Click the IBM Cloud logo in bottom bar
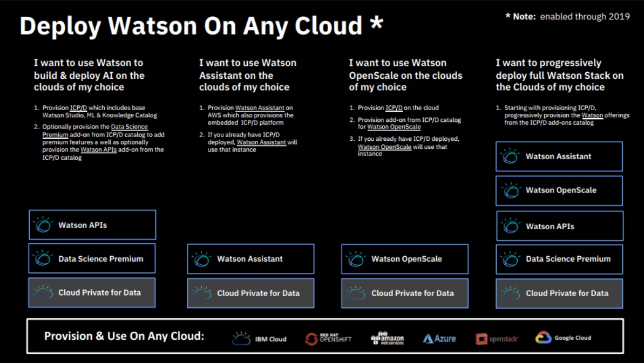 tap(260, 339)
